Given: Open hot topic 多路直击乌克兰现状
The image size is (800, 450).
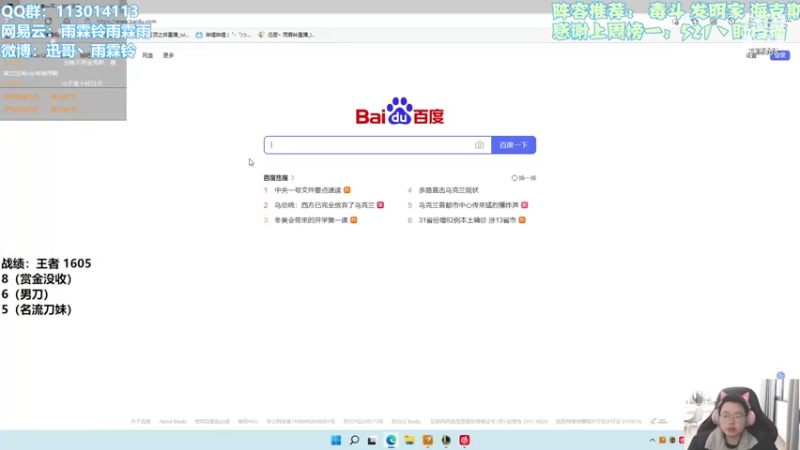Looking at the screenshot, I should 448,190.
